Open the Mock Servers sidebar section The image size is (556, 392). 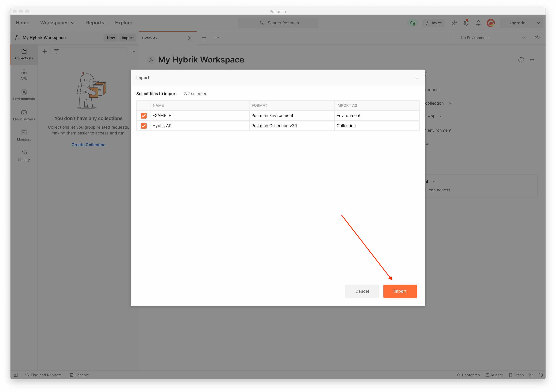pyautogui.click(x=24, y=115)
